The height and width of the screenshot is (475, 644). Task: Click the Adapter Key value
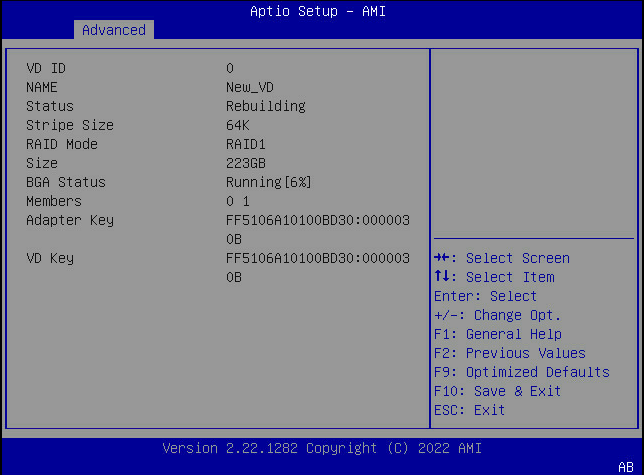pos(318,220)
